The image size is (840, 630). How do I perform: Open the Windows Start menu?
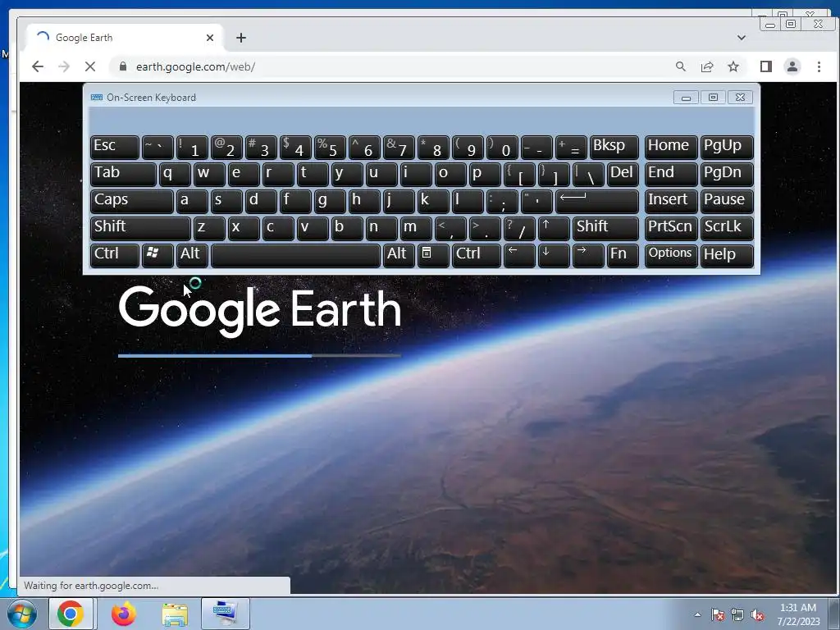click(x=21, y=614)
